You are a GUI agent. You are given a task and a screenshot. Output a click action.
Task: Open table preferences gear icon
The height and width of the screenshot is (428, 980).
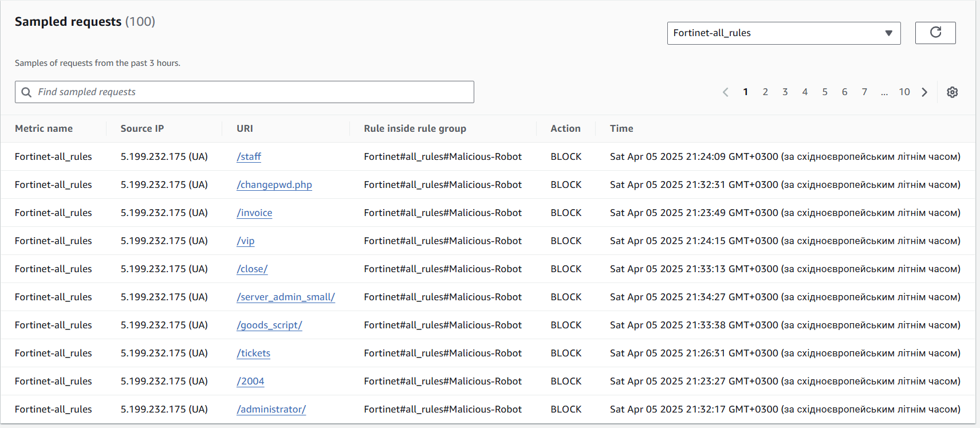point(952,92)
